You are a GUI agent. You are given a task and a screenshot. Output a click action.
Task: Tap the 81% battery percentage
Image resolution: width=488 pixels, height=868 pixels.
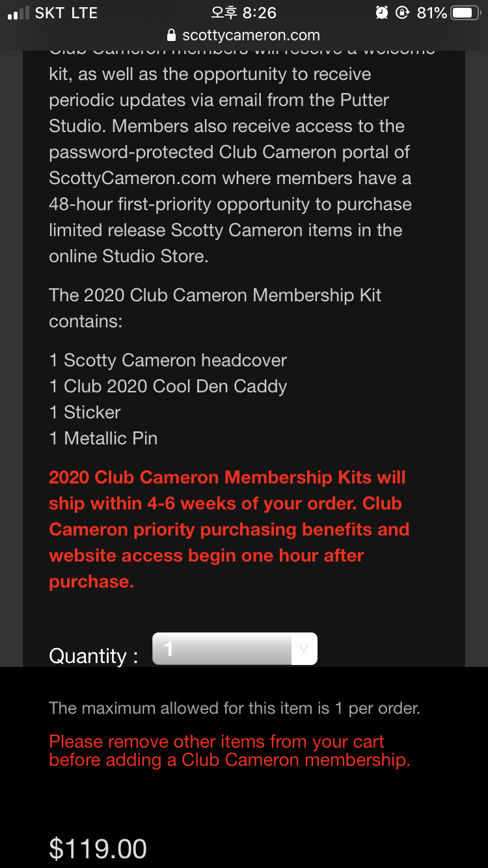click(431, 13)
